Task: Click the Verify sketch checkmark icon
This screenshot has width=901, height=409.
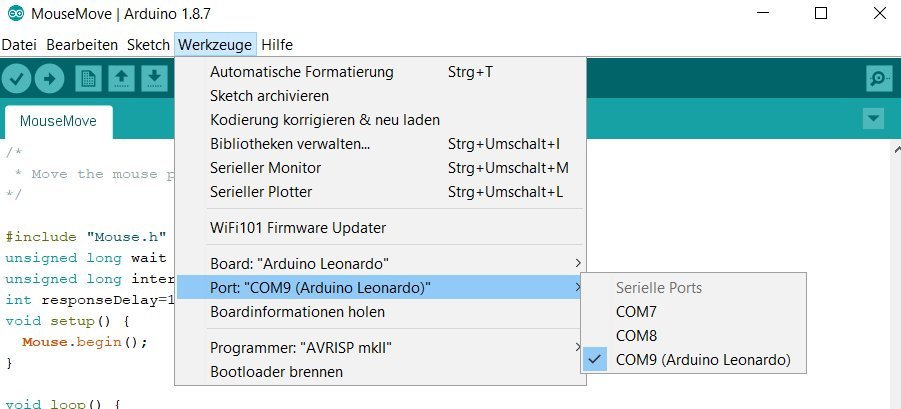Action: pos(17,79)
